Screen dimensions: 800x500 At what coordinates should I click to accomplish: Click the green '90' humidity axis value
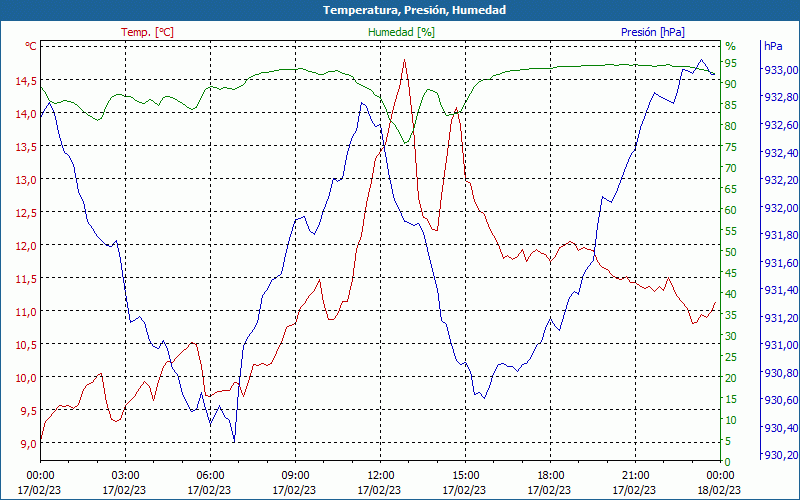click(x=731, y=84)
